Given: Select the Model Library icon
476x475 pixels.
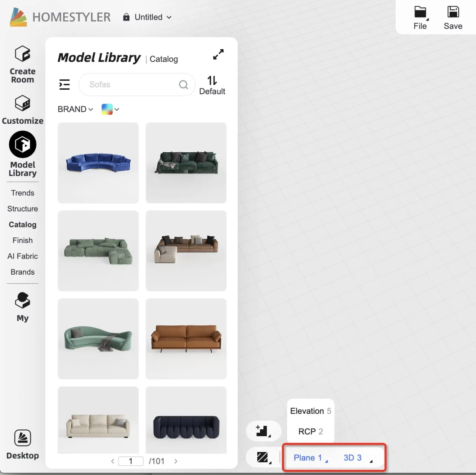Looking at the screenshot, I should (22, 144).
